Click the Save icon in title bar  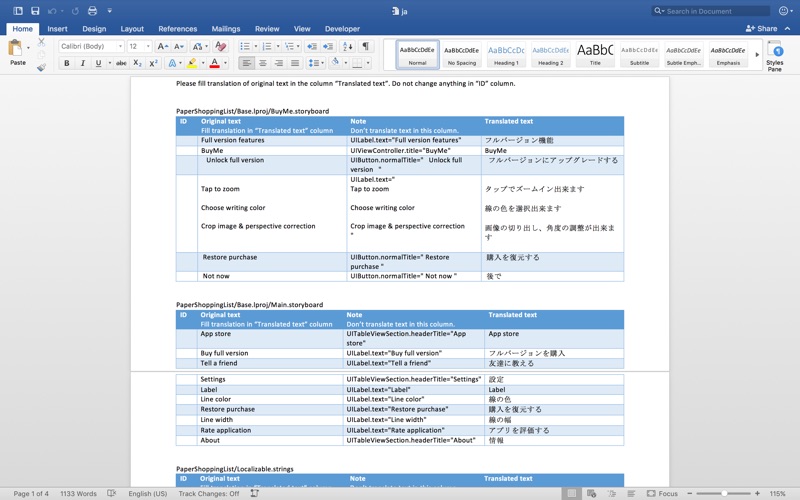35,11
